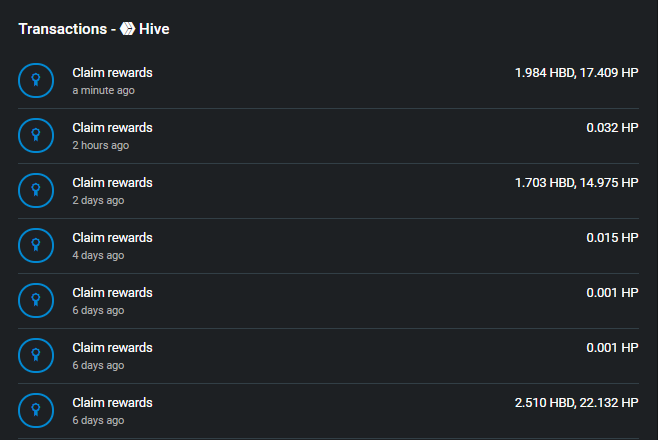Screen dimensions: 658x440
Task: Select the amount 1.984 HBD, 17.409 HP
Action: [x=577, y=73]
